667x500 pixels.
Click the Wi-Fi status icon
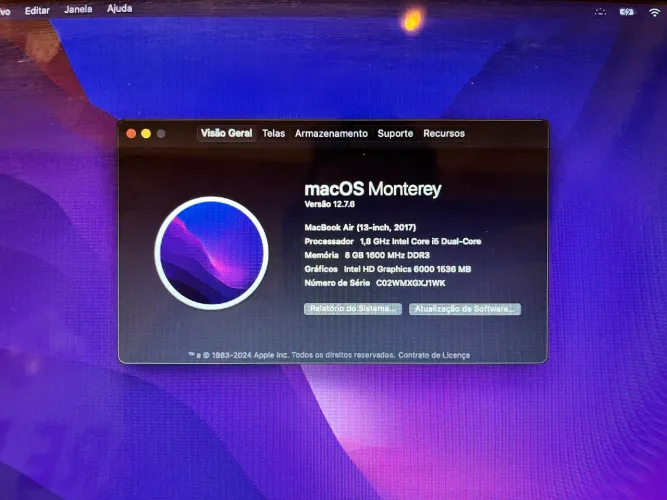coord(655,12)
